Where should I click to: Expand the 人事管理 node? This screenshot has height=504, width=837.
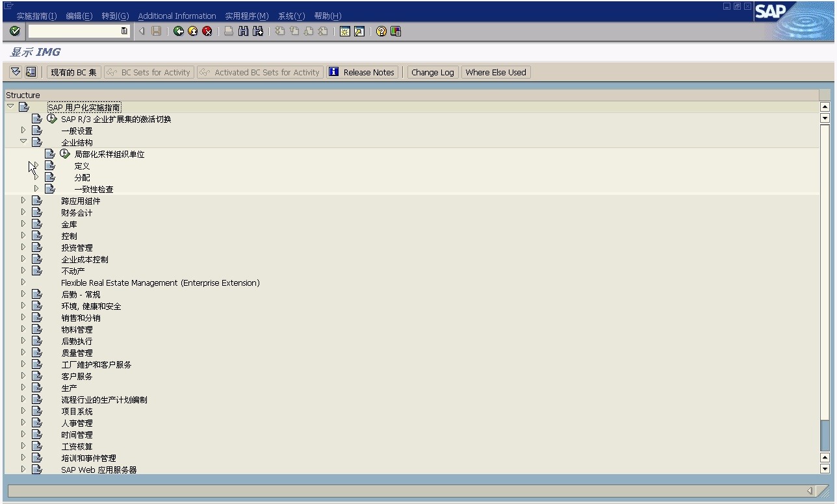(x=23, y=422)
